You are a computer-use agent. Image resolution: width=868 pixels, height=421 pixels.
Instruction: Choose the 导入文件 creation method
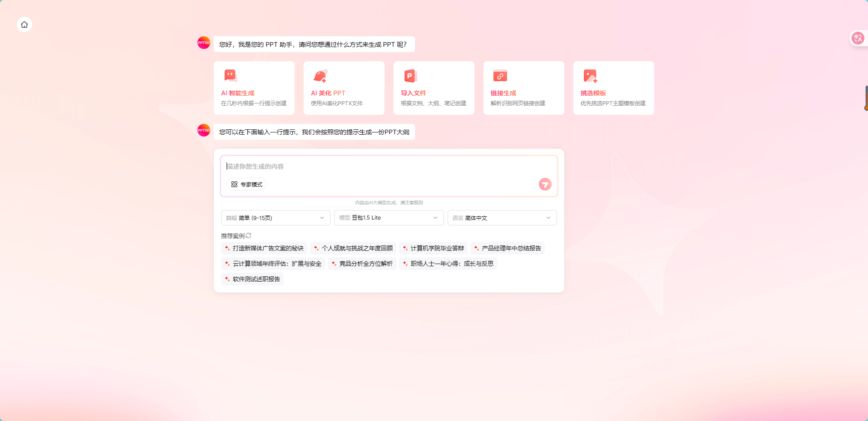click(434, 88)
